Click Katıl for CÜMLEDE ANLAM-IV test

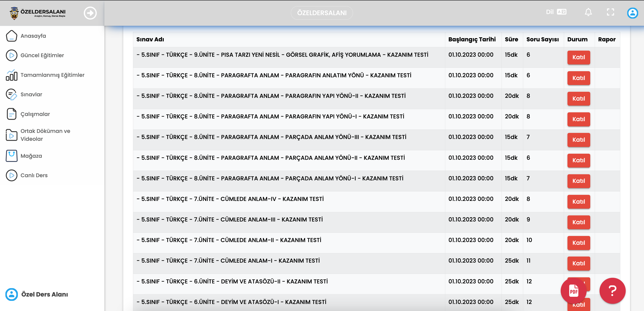click(x=579, y=202)
